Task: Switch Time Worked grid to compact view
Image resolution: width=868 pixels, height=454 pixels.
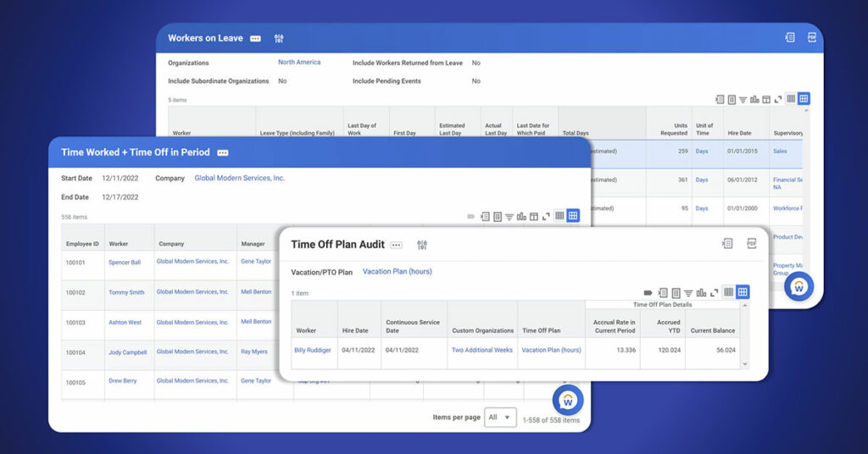Action: tap(559, 216)
